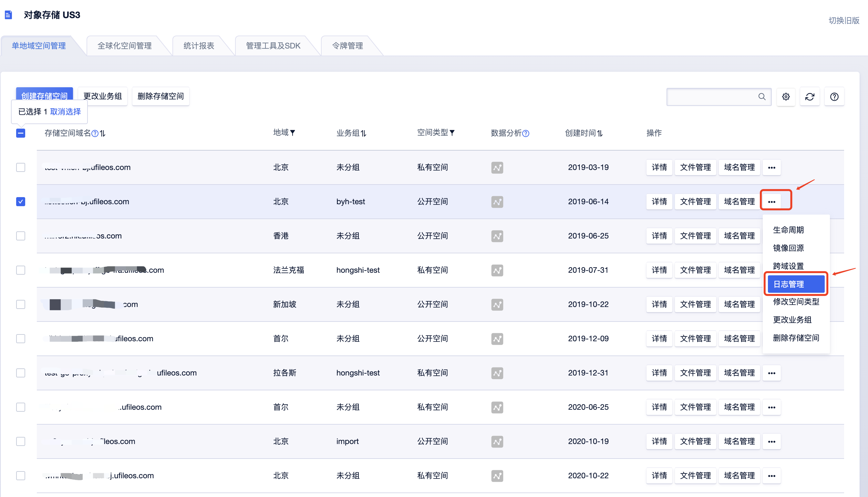Click the document icon beside 对象存储 US3 title
Viewport: 868px width, 497px height.
8,14
